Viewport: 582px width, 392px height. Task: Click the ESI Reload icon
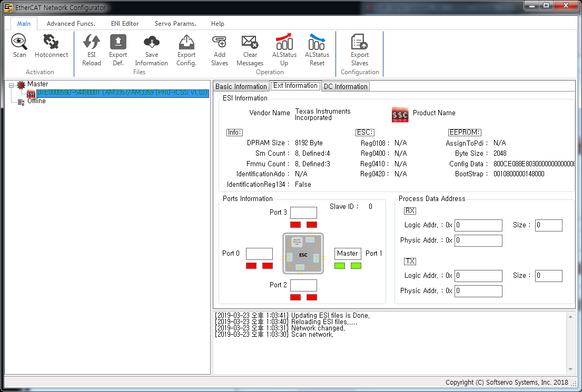92,42
